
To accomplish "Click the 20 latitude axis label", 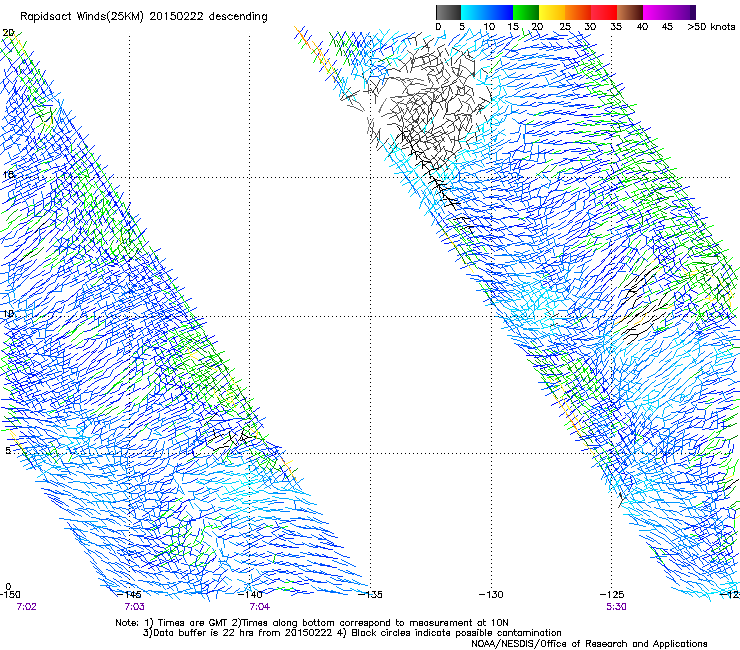I will tap(8, 33).
